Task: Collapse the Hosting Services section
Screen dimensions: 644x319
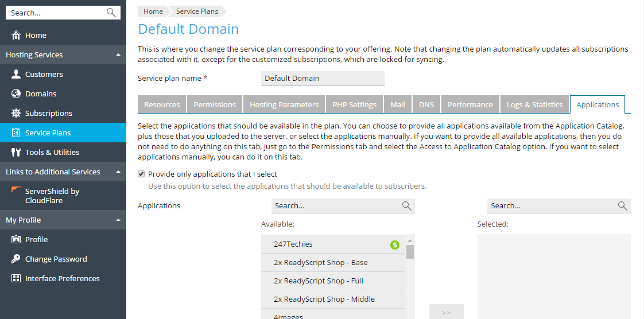Action: (118, 55)
